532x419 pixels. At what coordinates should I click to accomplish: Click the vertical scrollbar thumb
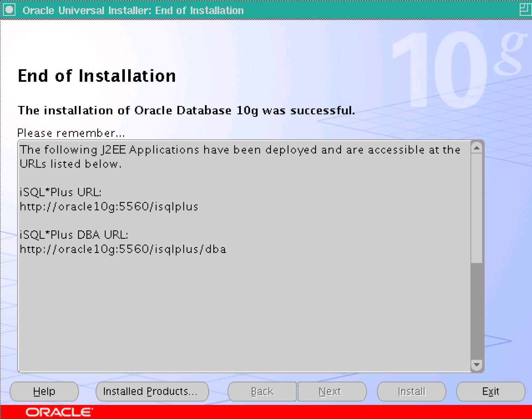tap(477, 208)
